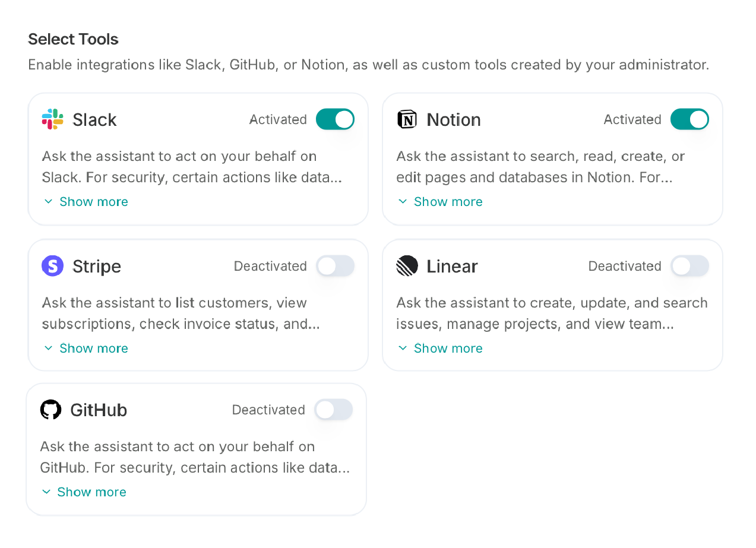
Task: Click the Linear 'create, update, and search' description
Action: pyautogui.click(x=552, y=313)
